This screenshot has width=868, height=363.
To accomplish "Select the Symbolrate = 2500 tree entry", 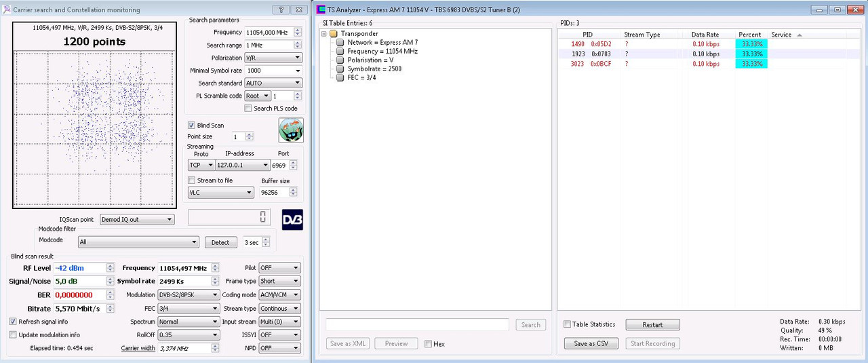I will (x=374, y=69).
